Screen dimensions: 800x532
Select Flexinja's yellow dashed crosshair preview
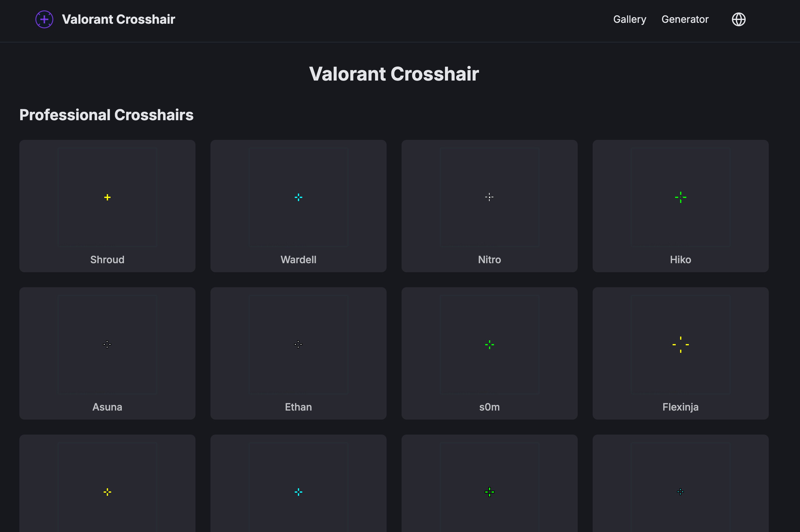[680, 344]
